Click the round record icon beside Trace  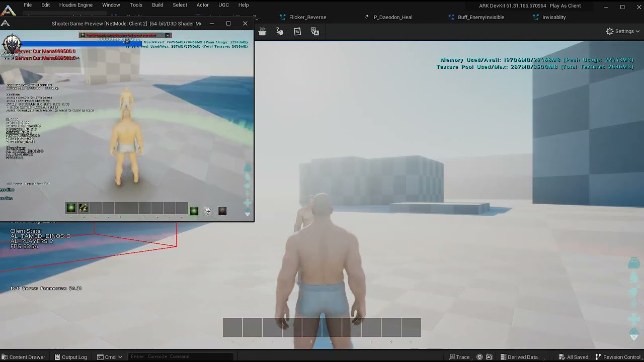[x=479, y=357]
